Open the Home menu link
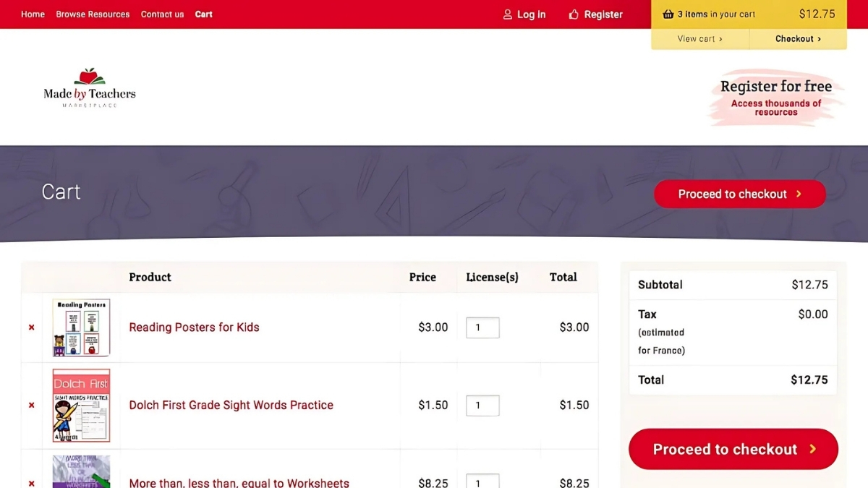The image size is (868, 488). point(33,14)
